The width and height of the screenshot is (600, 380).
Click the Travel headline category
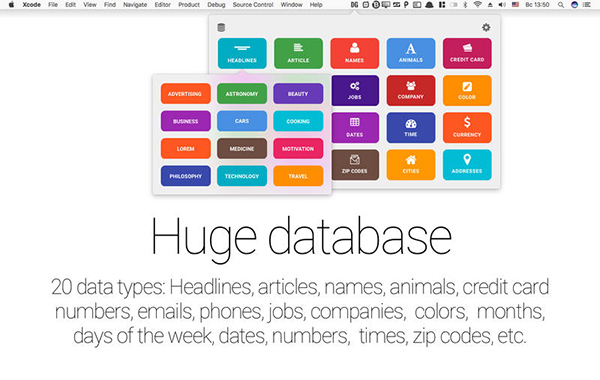298,176
